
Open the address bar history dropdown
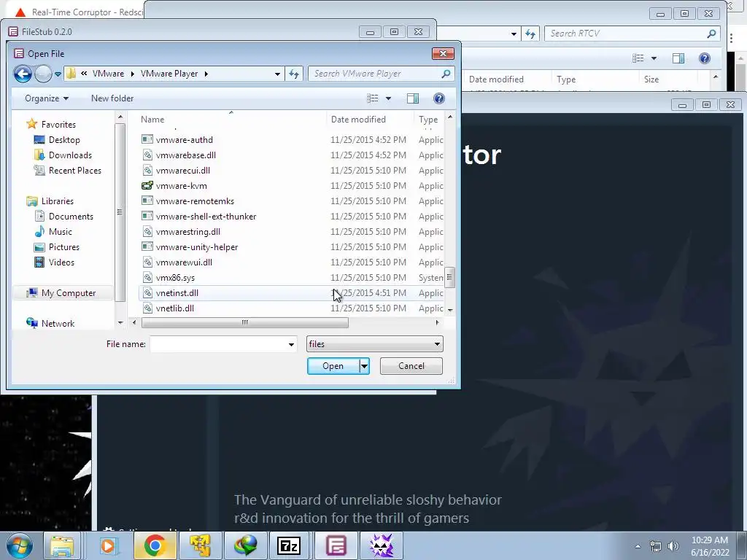click(277, 74)
